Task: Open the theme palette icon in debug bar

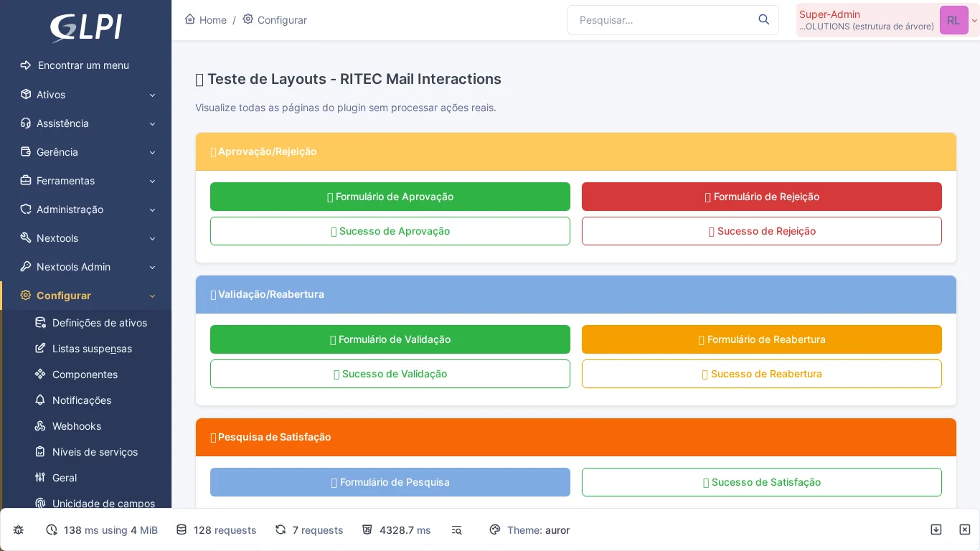Action: click(x=495, y=529)
